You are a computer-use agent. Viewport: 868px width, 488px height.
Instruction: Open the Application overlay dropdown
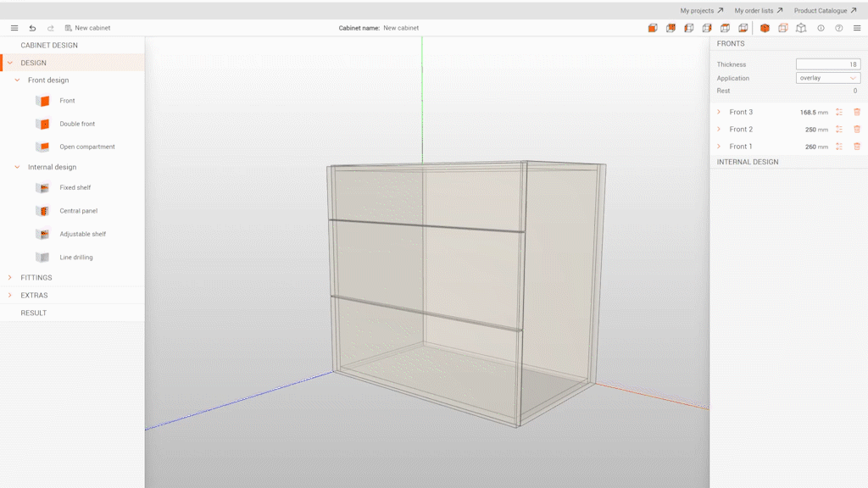[827, 77]
